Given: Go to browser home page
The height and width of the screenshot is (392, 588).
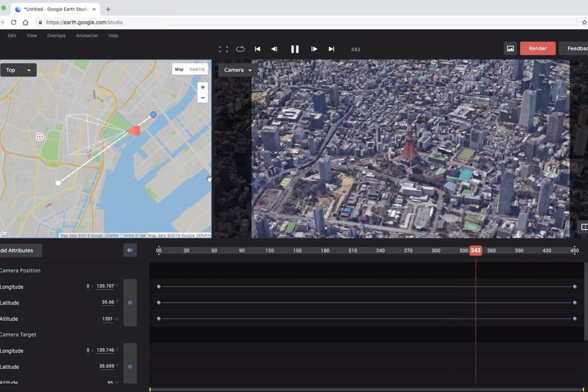Looking at the screenshot, I should [x=25, y=22].
